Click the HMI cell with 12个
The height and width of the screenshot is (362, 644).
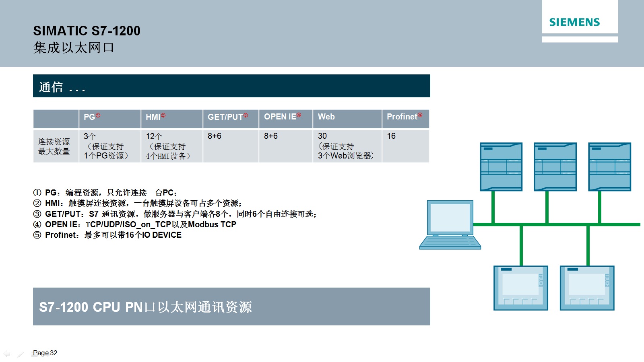(172, 146)
